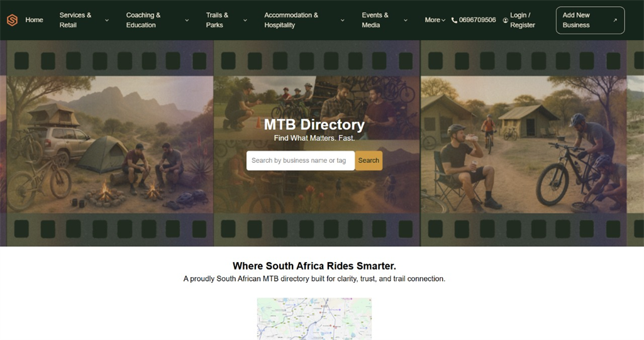Click the phone number 0696709506
Viewport: 644px width, 340px height.
coord(477,20)
